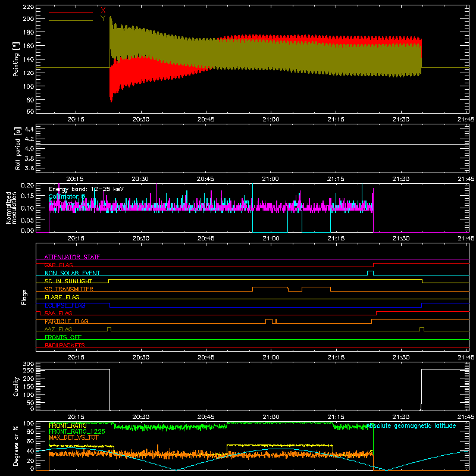476x476 pixels.
Task: Click the 21:00 time label under Pointing plot
Action: point(271,120)
